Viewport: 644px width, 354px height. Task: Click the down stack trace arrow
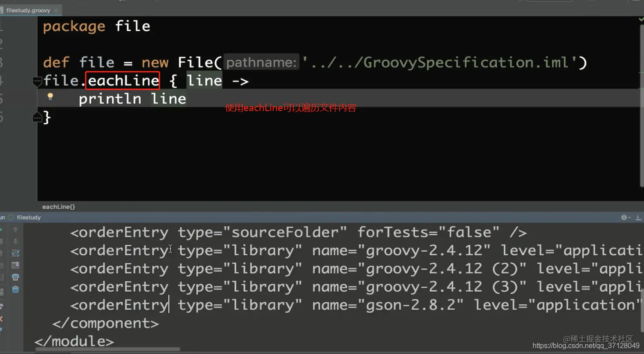(15, 241)
